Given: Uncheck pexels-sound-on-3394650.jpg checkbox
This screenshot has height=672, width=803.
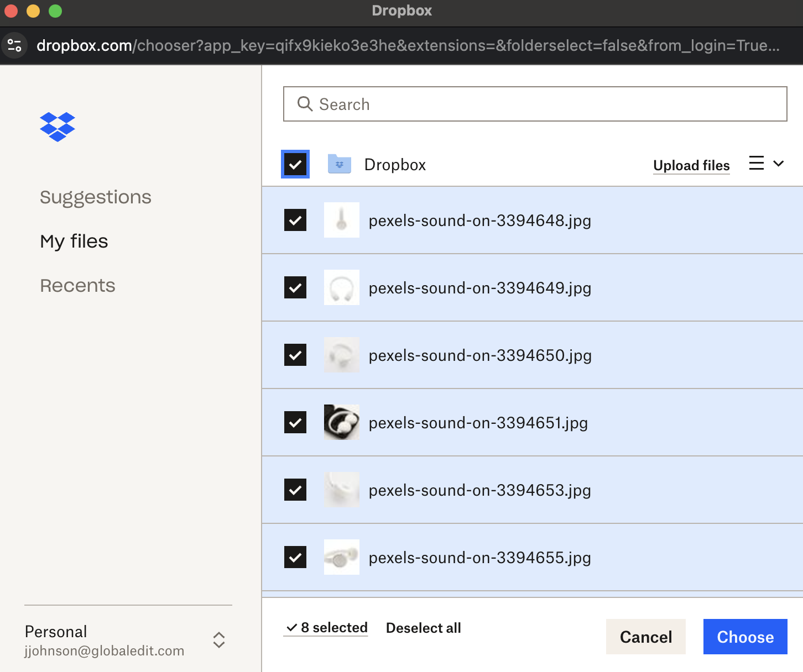Looking at the screenshot, I should click(x=295, y=355).
